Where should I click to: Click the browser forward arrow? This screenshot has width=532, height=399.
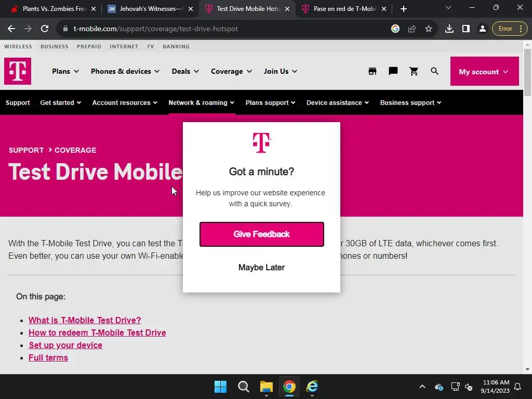click(28, 29)
